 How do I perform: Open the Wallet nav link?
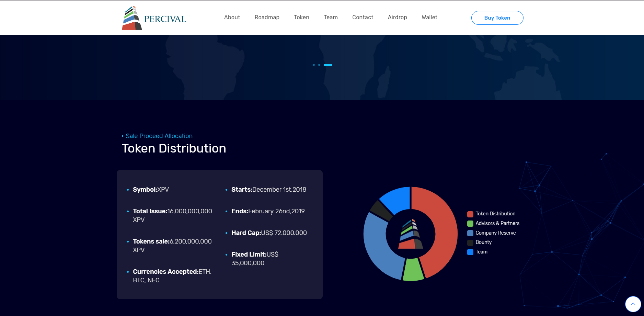point(429,17)
